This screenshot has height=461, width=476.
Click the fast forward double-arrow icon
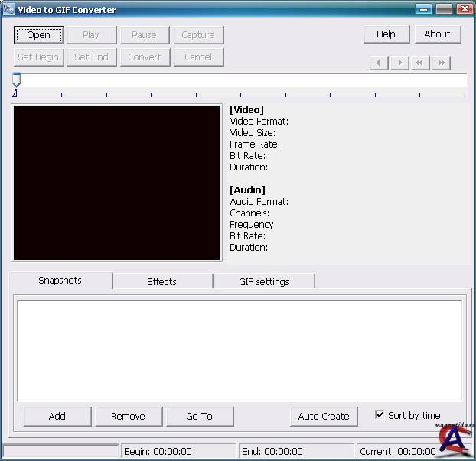[x=441, y=63]
